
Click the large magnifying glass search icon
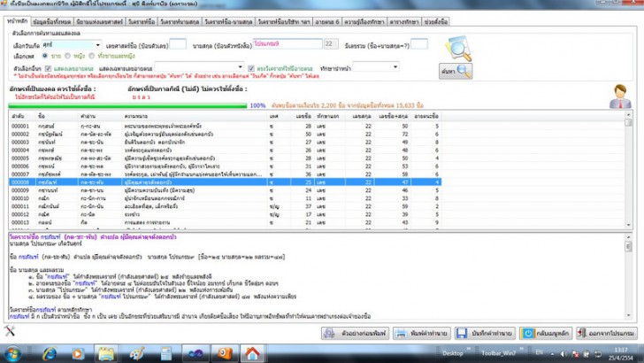458,49
